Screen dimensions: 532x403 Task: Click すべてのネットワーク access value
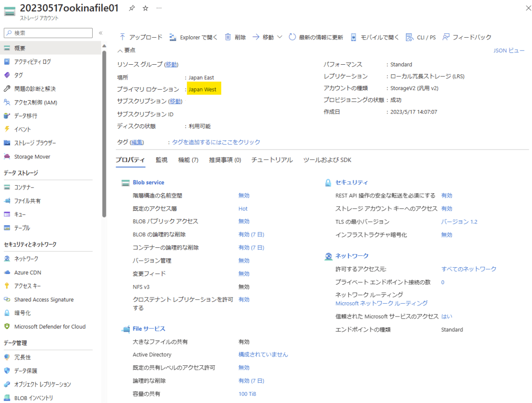click(x=469, y=269)
